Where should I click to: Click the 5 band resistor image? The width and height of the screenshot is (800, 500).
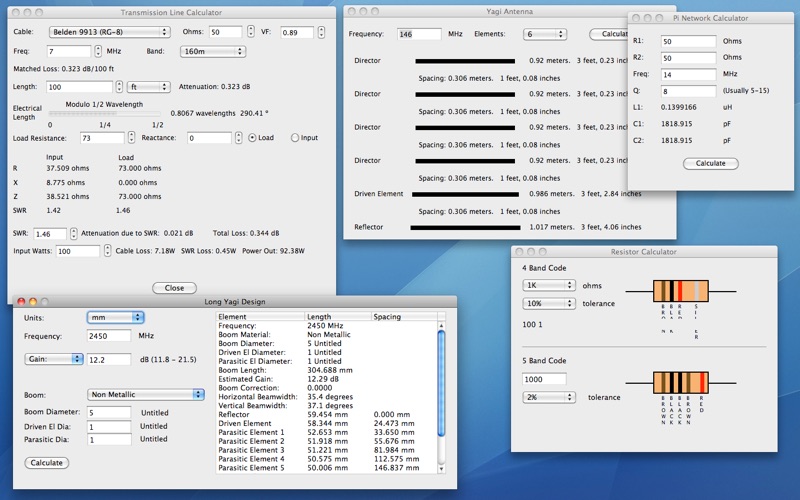tap(681, 383)
